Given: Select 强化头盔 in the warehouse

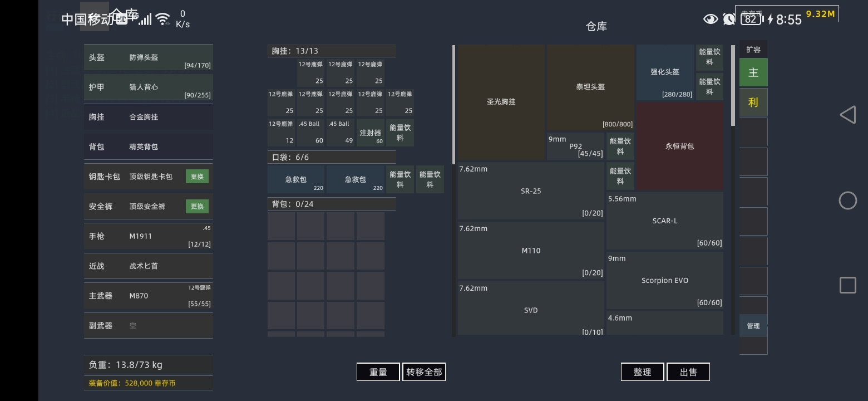Looking at the screenshot, I should [x=665, y=72].
